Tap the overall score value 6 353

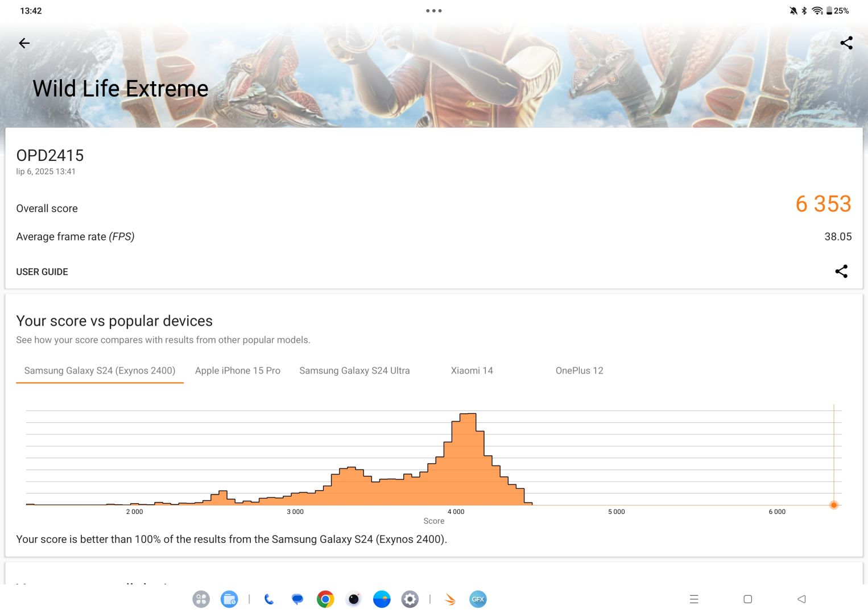[x=823, y=204]
